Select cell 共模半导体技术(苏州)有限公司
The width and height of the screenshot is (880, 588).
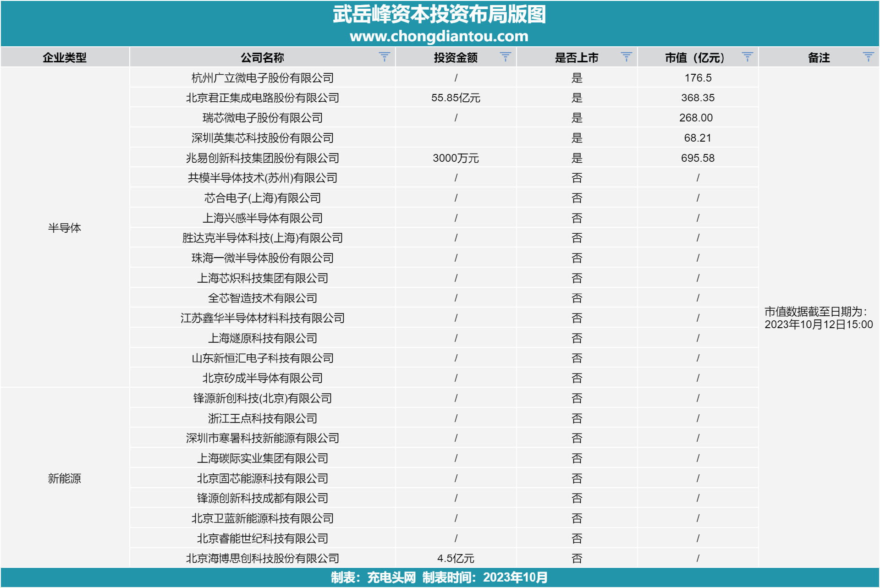[262, 178]
